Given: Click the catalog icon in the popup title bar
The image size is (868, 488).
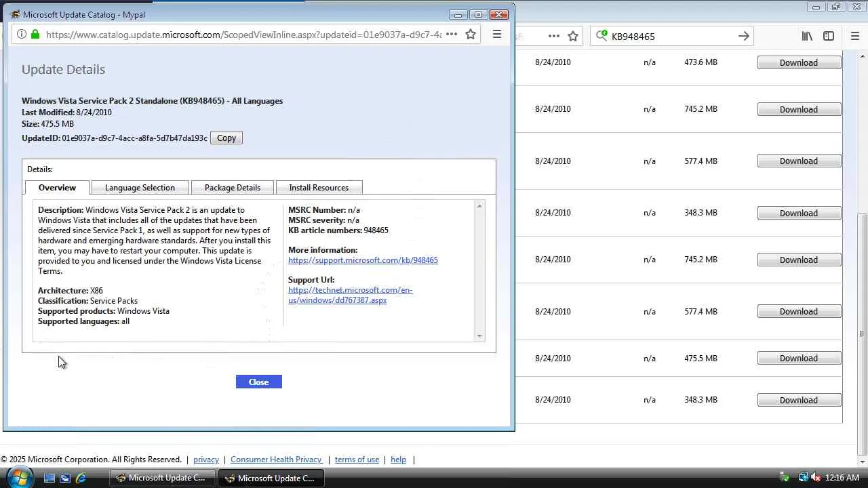Looking at the screenshot, I should (15, 14).
